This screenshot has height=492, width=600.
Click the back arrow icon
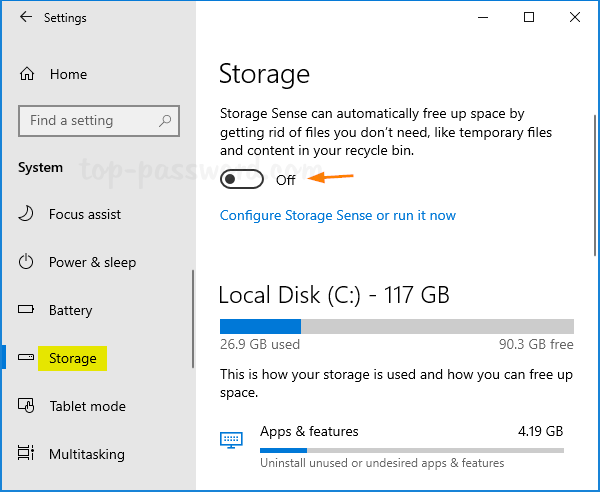[25, 18]
